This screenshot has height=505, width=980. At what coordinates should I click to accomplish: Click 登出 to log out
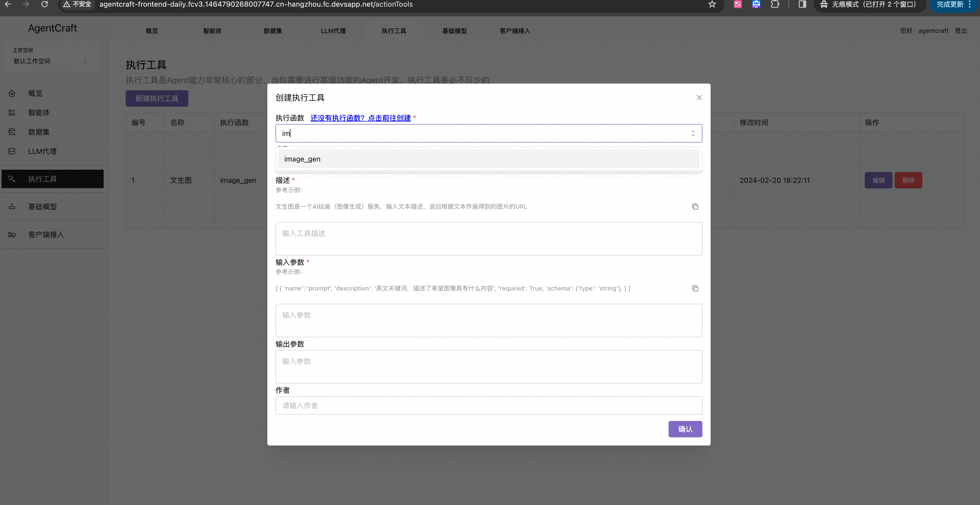(961, 31)
